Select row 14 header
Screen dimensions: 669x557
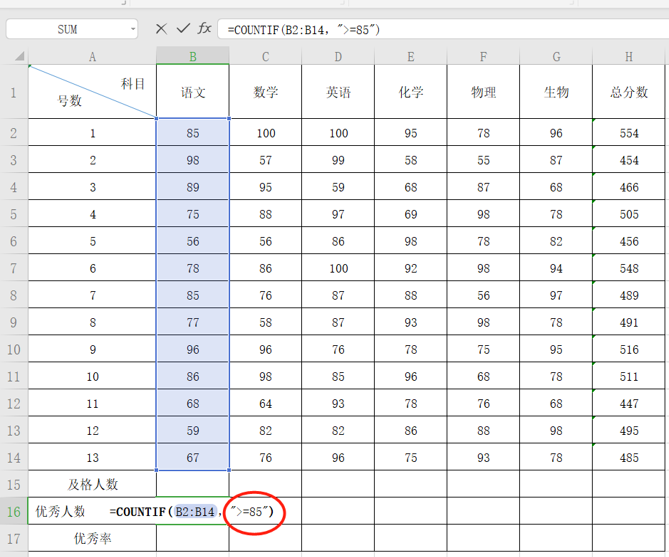[14, 457]
